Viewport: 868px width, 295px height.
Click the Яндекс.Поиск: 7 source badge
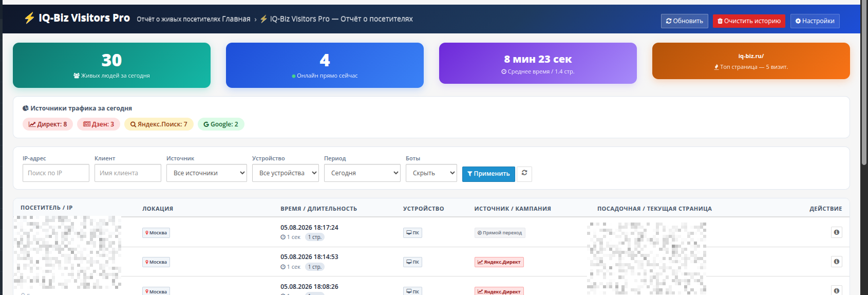(159, 124)
